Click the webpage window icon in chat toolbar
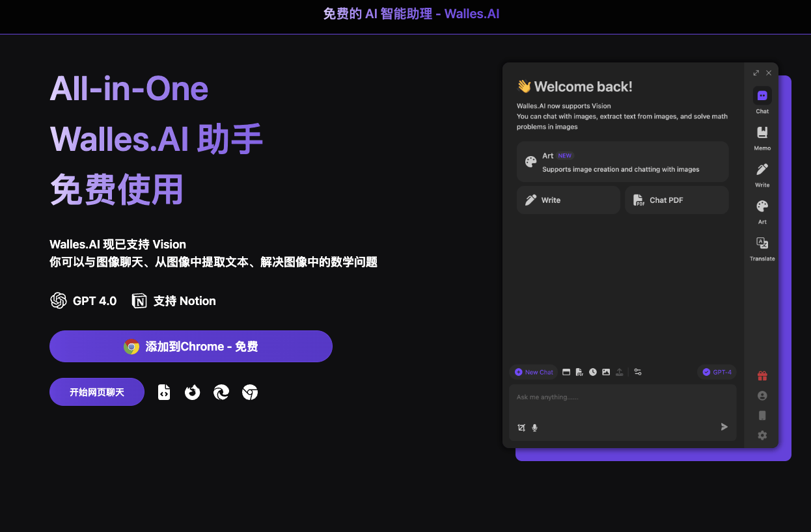The image size is (811, 532). tap(566, 372)
